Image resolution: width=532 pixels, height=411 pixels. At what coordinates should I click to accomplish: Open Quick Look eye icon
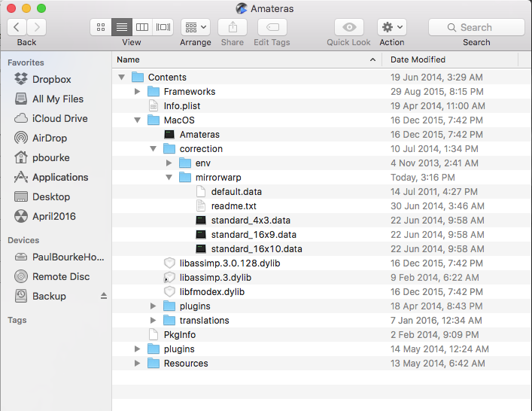pos(348,27)
